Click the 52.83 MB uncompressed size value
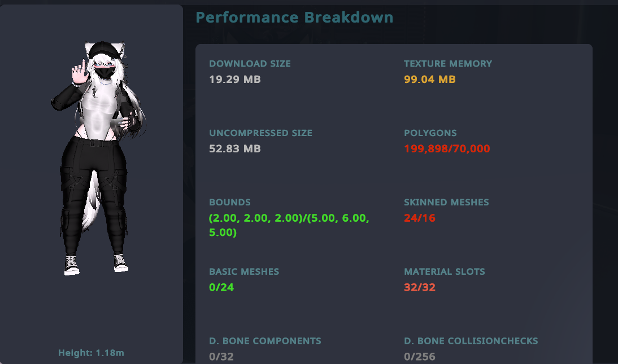Screen dimensions: 618x364 (235, 149)
